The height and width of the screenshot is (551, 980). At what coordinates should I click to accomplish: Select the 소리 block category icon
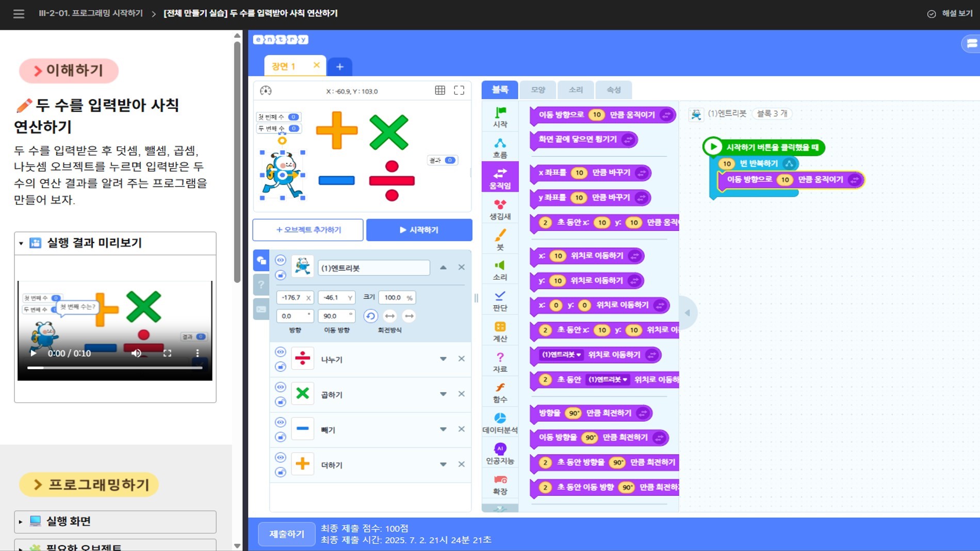(x=500, y=265)
